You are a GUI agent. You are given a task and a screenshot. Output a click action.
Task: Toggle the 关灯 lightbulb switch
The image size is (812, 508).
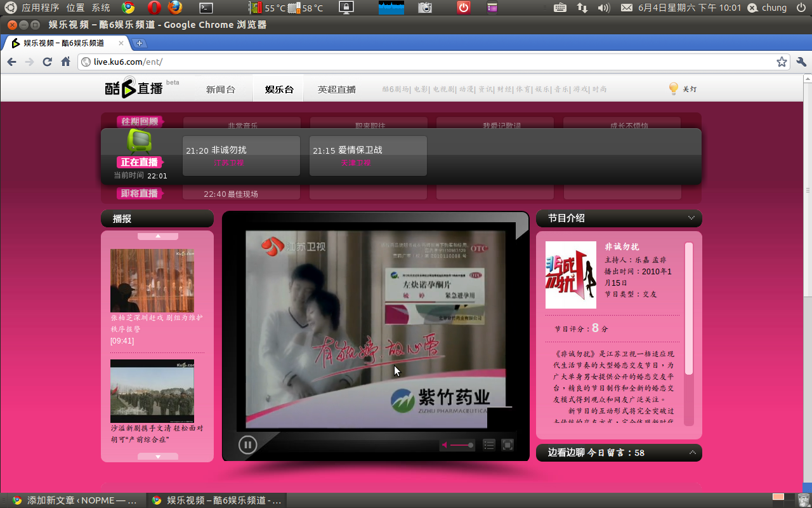(683, 89)
